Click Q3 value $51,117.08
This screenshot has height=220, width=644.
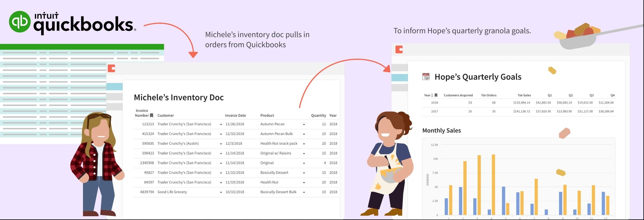point(585,111)
